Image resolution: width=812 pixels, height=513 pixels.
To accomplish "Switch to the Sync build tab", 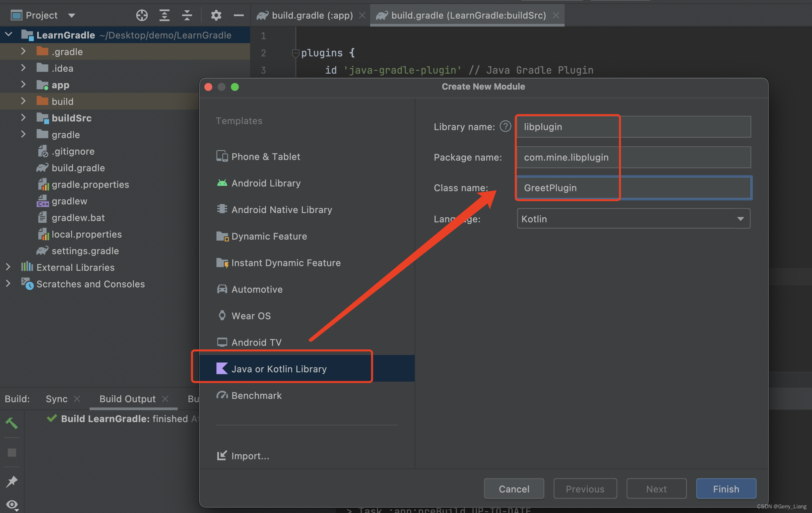I will 57,399.
